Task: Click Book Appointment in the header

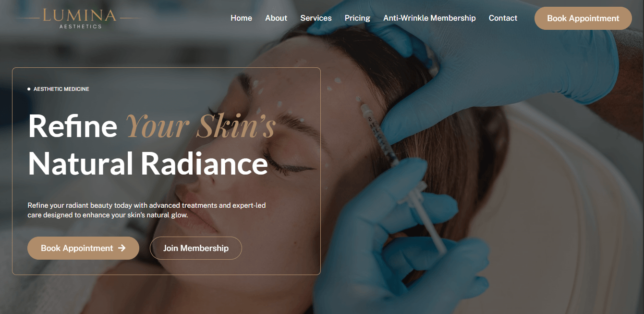Action: click(x=583, y=18)
